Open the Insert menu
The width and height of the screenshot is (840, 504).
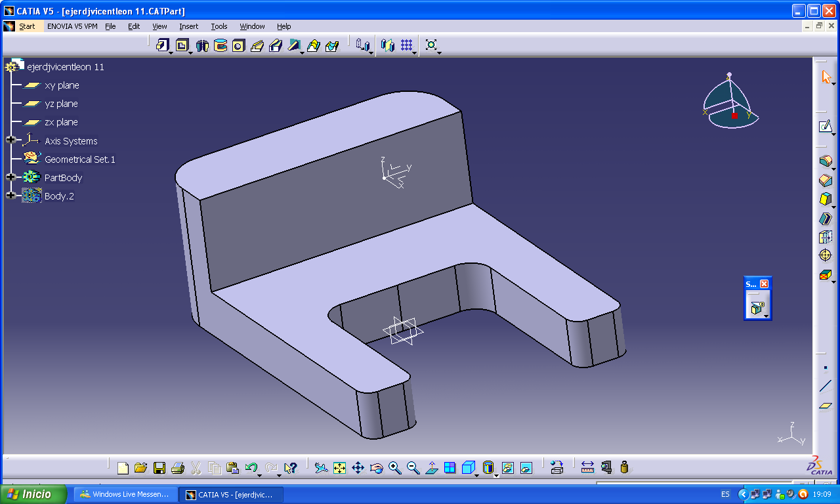(x=189, y=26)
